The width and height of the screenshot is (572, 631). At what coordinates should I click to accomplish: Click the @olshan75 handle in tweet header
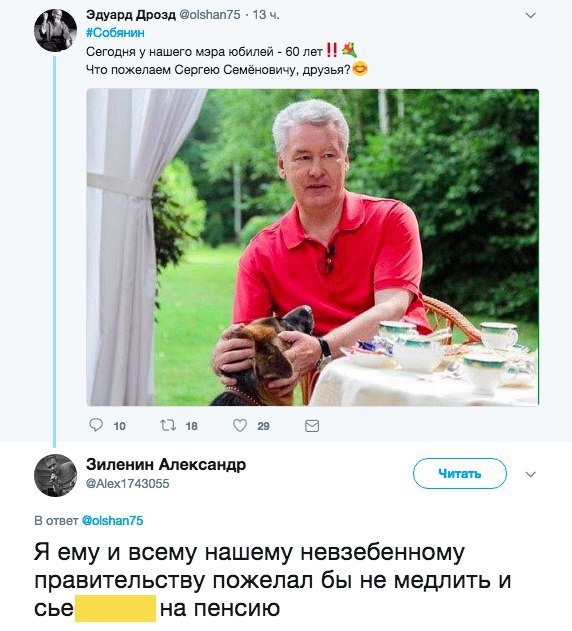click(210, 14)
